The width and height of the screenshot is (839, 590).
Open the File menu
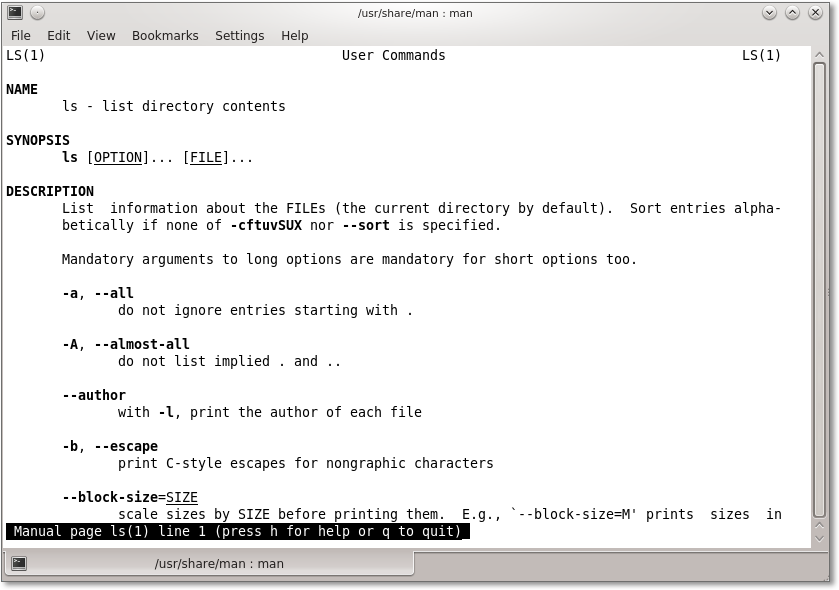pyautogui.click(x=20, y=35)
